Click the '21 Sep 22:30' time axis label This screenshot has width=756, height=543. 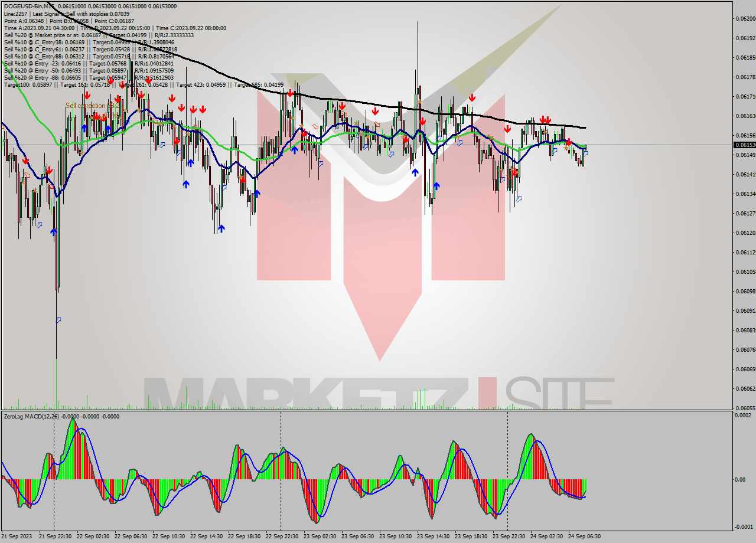click(55, 536)
